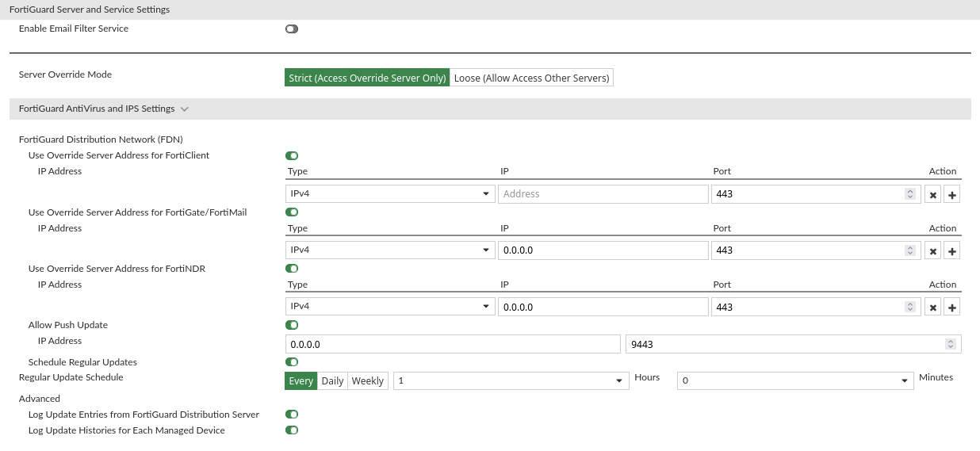Screen dimensions: 980x451
Task: Click the push update port 9443 spinner
Action: tap(950, 345)
